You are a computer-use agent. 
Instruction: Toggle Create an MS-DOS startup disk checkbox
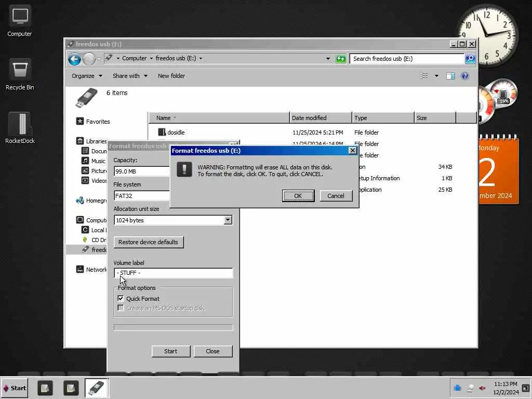pos(121,308)
